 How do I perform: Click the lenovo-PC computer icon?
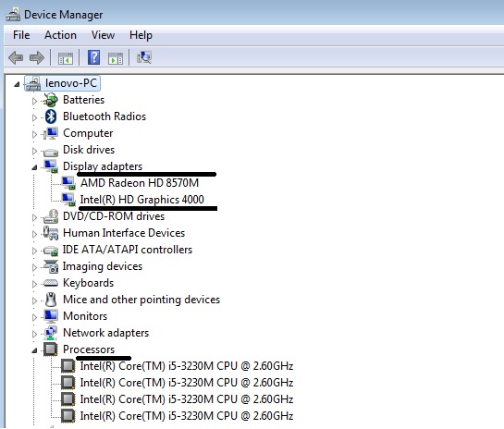tap(33, 83)
